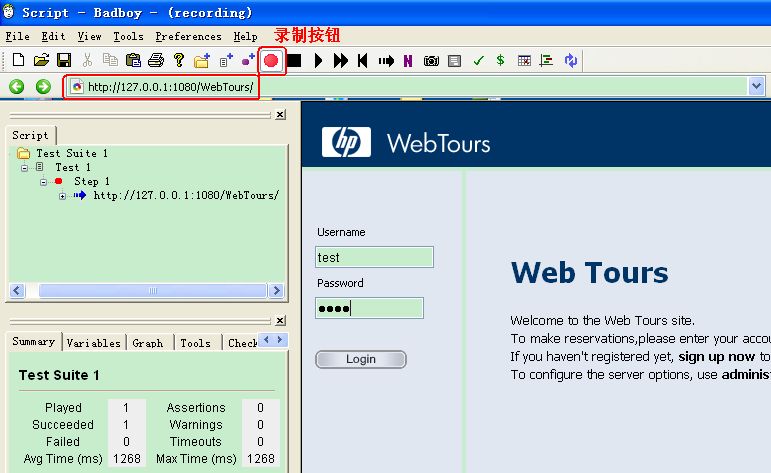Screen dimensions: 771x473
Task: Create a new script with the blank page icon
Action: pyautogui.click(x=18, y=60)
